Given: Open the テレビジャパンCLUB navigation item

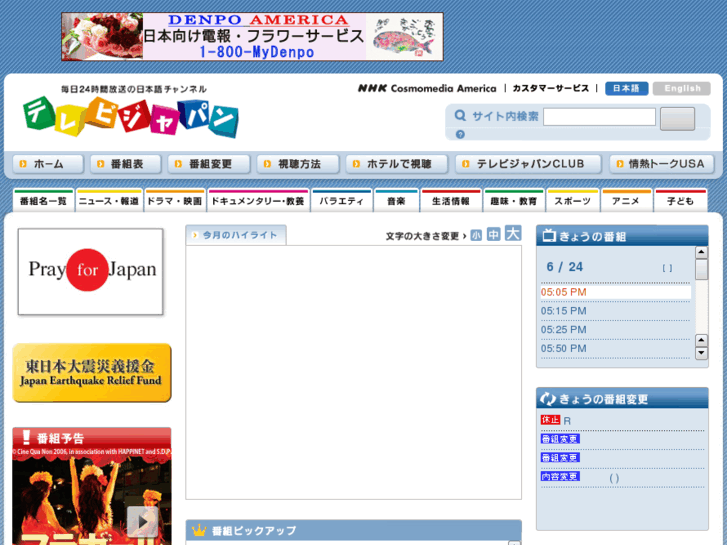Looking at the screenshot, I should (528, 164).
